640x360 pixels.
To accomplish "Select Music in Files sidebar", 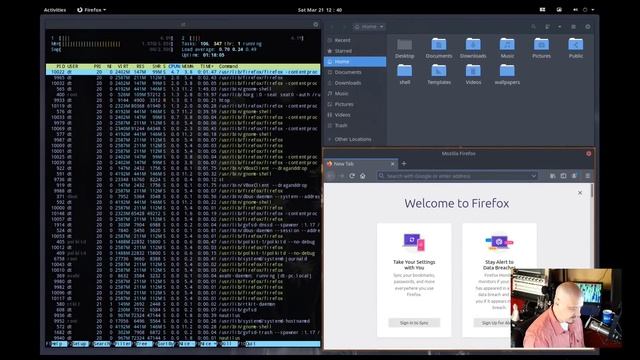I will (x=355, y=93).
